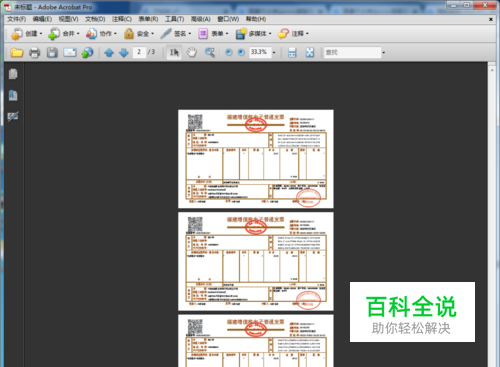Open the Comments (注释) menu

[122, 19]
